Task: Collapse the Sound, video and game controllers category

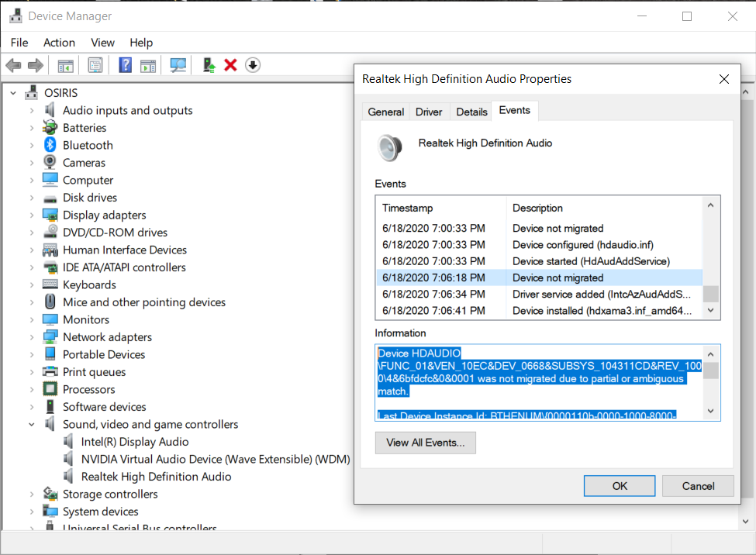Action: click(31, 424)
